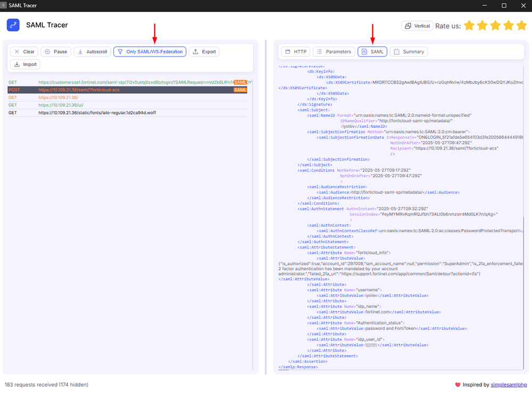
Task: Maximize the SAML Tracer window
Action: click(504, 5)
